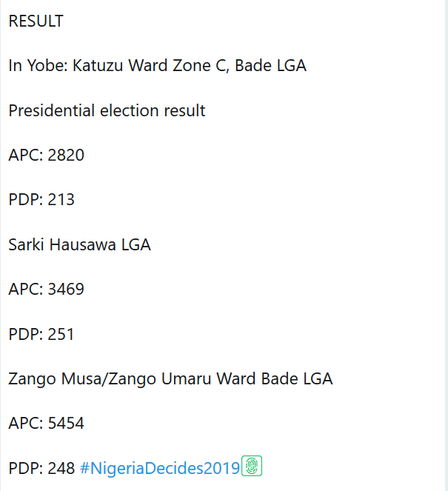
Task: Click the PDP vote count 213
Action: 61,200
